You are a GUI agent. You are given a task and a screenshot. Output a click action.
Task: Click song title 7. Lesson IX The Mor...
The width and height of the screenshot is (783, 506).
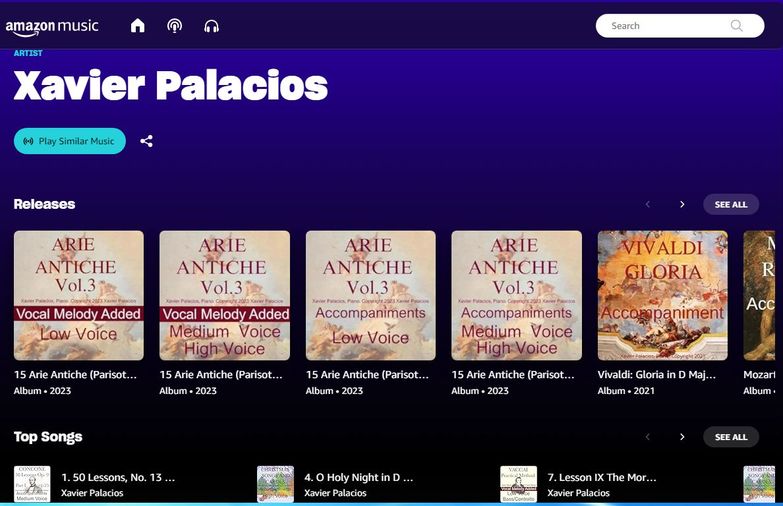click(602, 478)
